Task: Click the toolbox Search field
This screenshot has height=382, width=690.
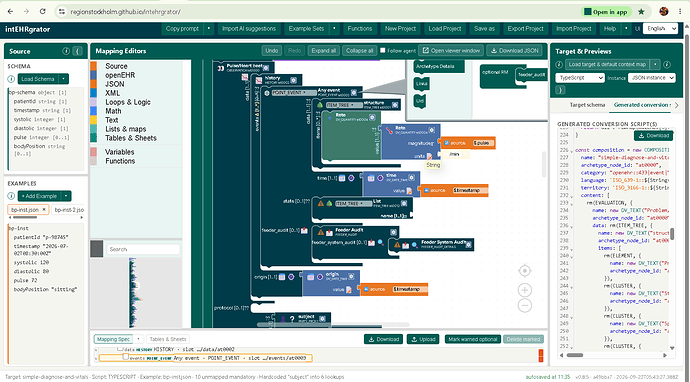Action: pyautogui.click(x=143, y=249)
